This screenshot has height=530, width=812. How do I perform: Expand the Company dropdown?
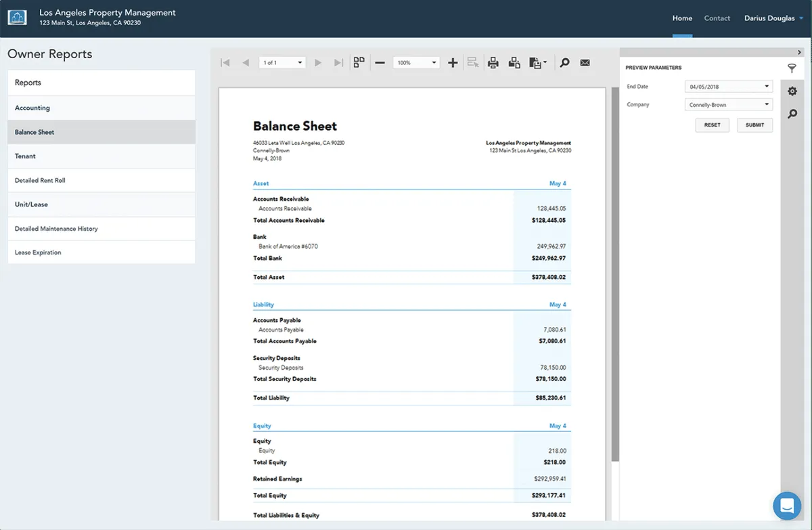click(x=729, y=105)
